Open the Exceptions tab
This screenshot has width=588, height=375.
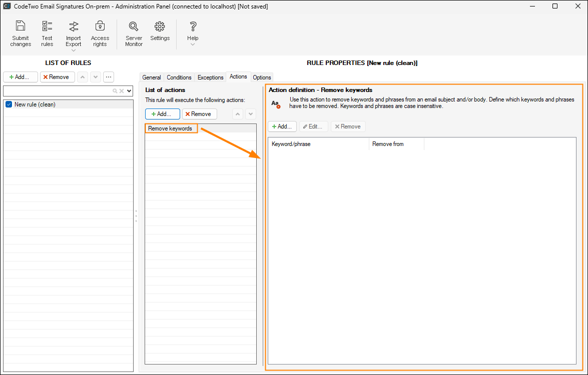[210, 77]
